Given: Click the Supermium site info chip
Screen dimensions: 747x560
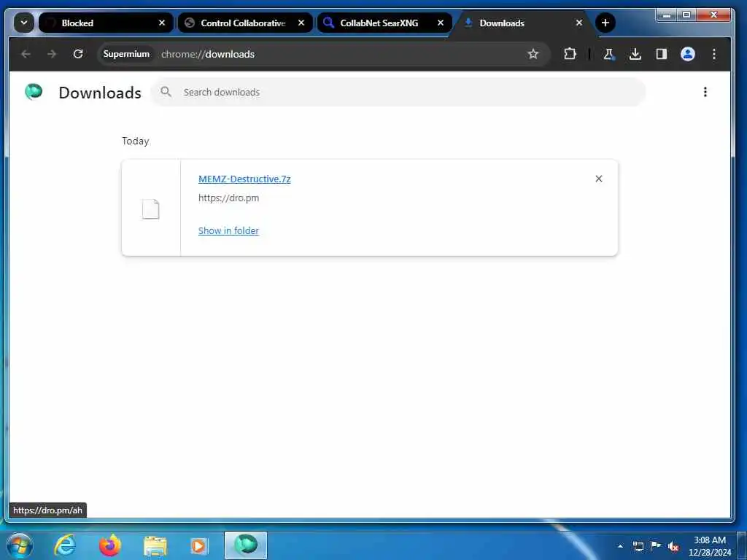Looking at the screenshot, I should click(x=126, y=54).
